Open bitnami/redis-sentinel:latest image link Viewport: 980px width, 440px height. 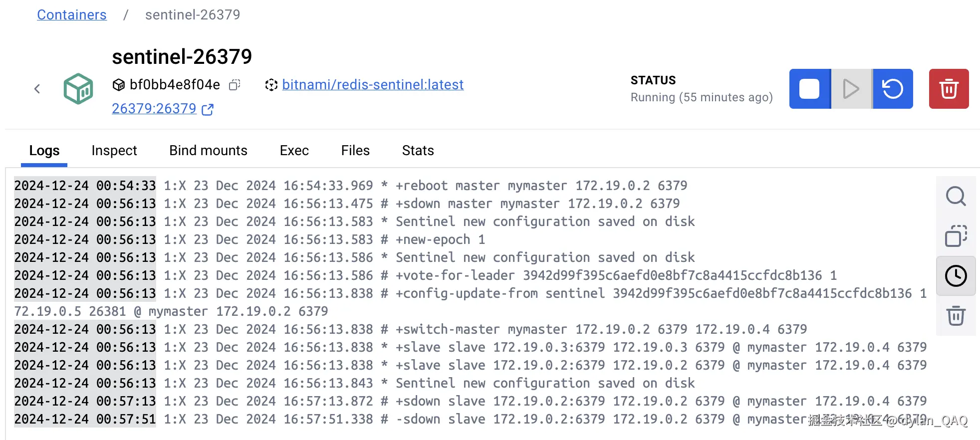pos(373,85)
